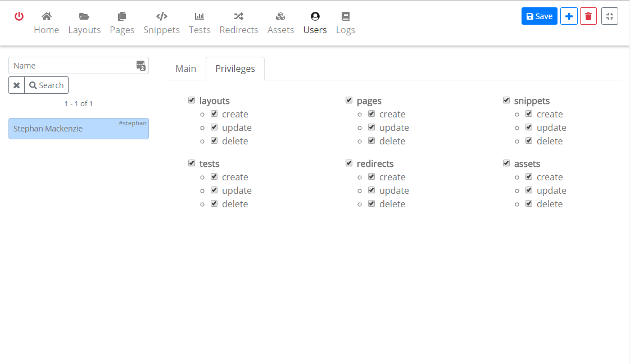The height and width of the screenshot is (364, 630).
Task: Uncheck the layouts privilege checkbox
Action: point(192,101)
